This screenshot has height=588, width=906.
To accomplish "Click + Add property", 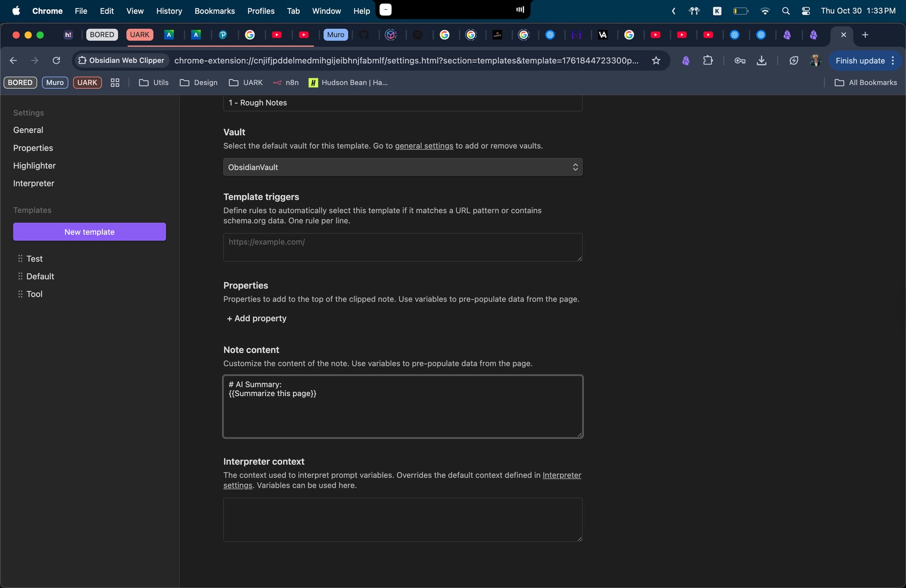I will point(256,318).
